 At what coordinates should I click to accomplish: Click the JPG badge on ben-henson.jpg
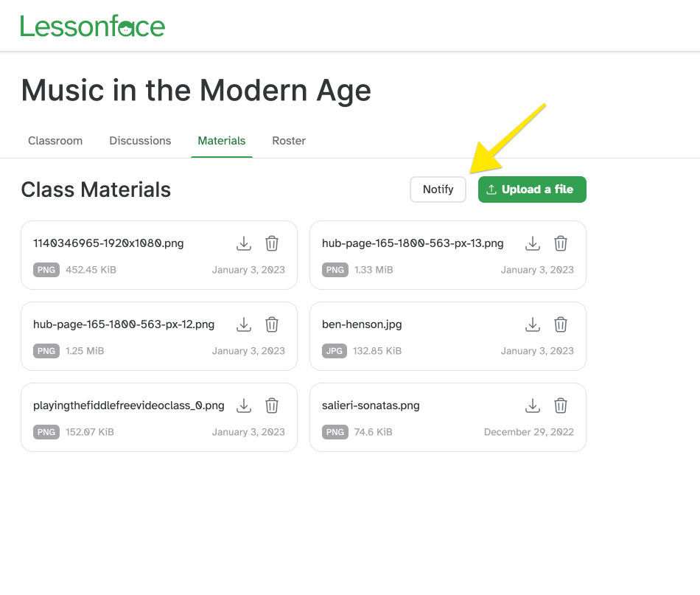pos(335,351)
